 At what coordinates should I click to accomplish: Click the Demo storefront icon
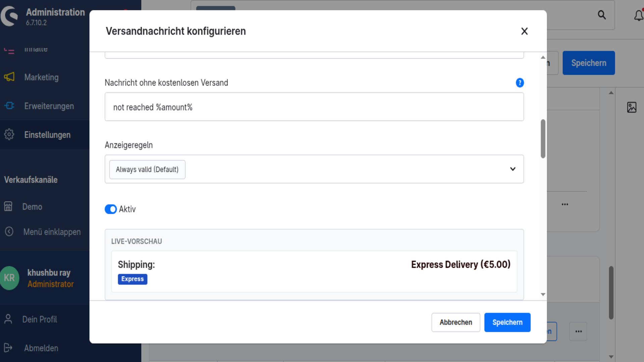8,206
